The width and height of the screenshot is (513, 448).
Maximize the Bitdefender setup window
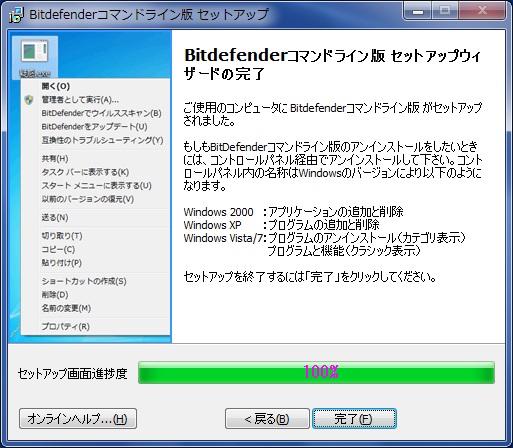[445, 11]
